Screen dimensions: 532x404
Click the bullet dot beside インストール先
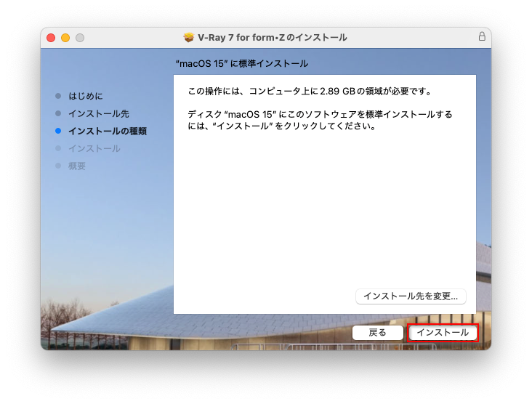pyautogui.click(x=58, y=114)
